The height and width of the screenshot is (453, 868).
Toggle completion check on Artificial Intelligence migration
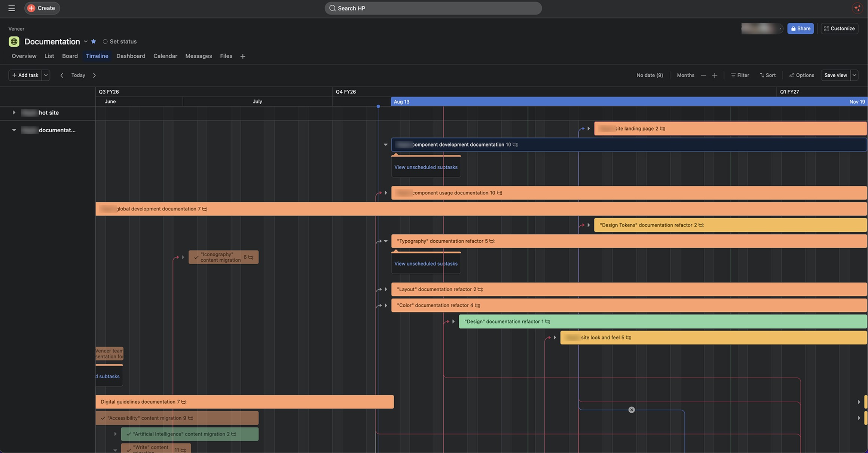click(x=129, y=434)
